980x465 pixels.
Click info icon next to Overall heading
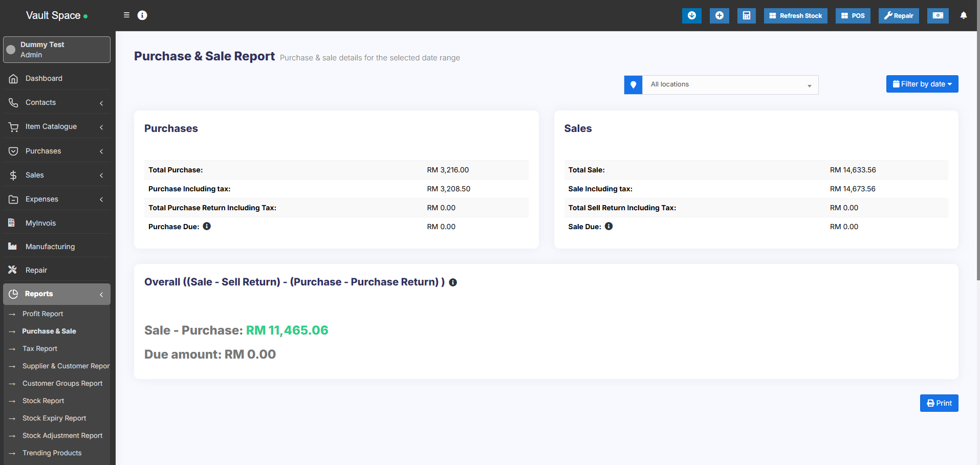pyautogui.click(x=453, y=282)
